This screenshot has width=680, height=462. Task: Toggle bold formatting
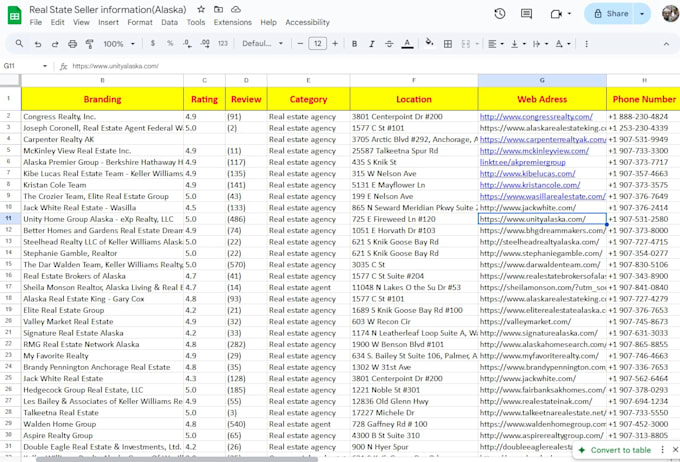coord(354,44)
